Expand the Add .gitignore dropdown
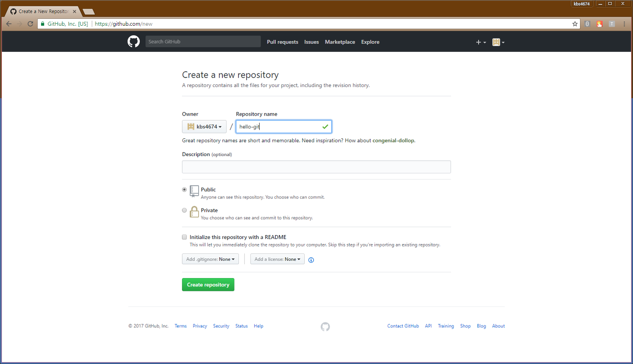The height and width of the screenshot is (364, 633). pyautogui.click(x=211, y=259)
